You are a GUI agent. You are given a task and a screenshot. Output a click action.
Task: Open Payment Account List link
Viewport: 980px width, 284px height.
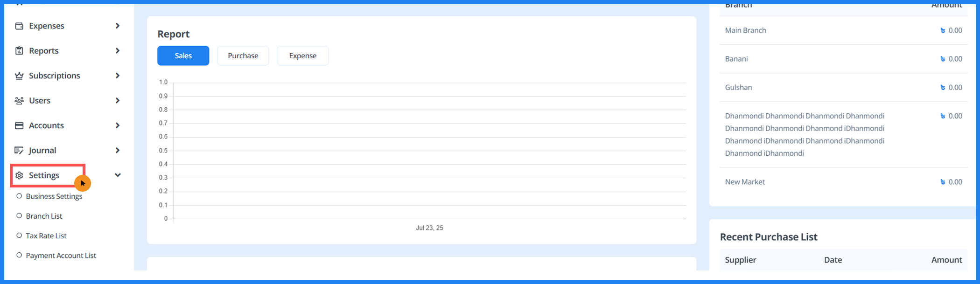pyautogui.click(x=61, y=256)
